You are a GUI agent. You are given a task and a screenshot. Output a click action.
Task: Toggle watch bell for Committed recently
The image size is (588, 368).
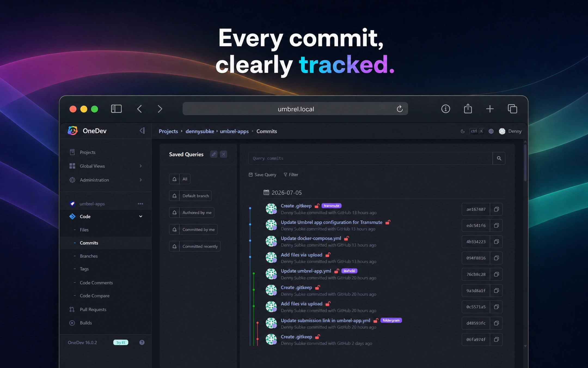[x=174, y=246]
